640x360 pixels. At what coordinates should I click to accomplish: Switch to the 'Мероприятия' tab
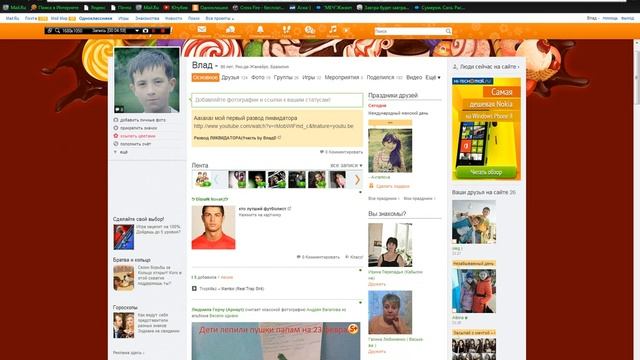pos(342,77)
